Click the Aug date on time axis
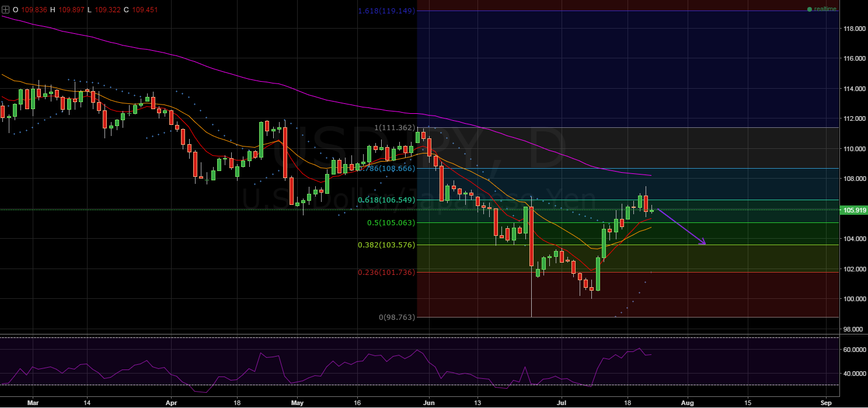 pyautogui.click(x=688, y=403)
